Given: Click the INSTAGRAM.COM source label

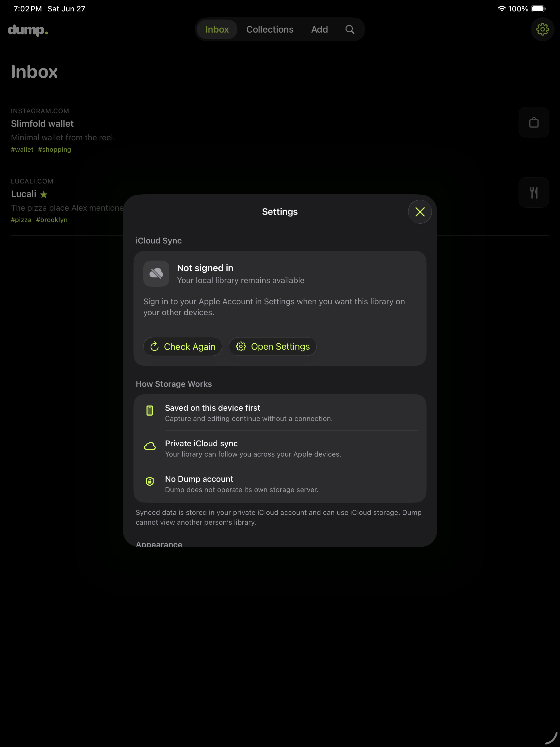Looking at the screenshot, I should [40, 111].
